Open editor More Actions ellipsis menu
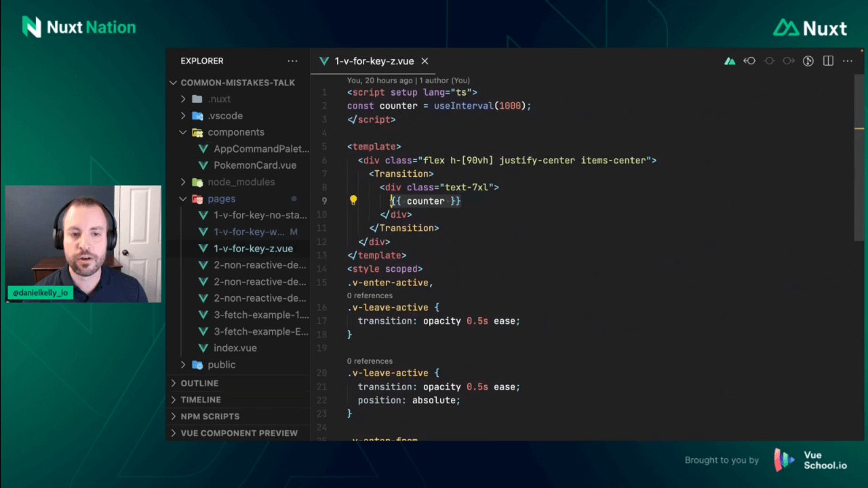The height and width of the screenshot is (488, 868). [x=848, y=61]
